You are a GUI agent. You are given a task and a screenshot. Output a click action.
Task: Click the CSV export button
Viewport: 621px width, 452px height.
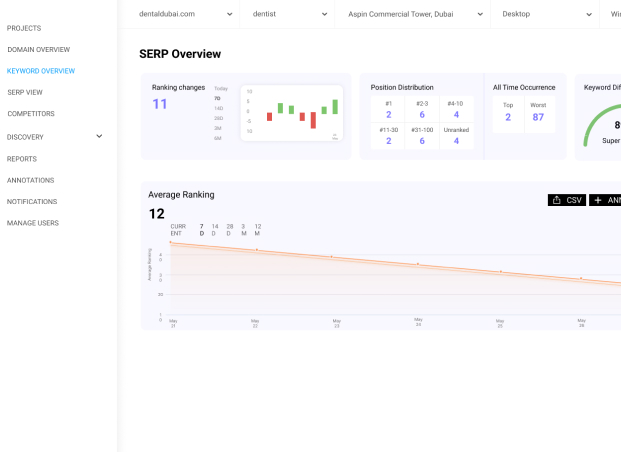coord(567,200)
